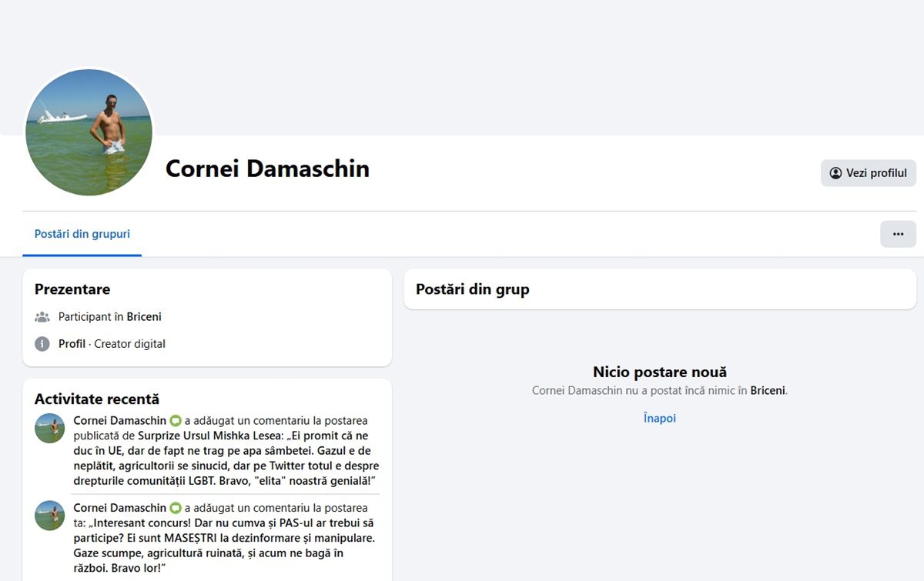Image resolution: width=924 pixels, height=581 pixels.
Task: Open Cornei Damaschin name in second activity
Action: coord(119,508)
